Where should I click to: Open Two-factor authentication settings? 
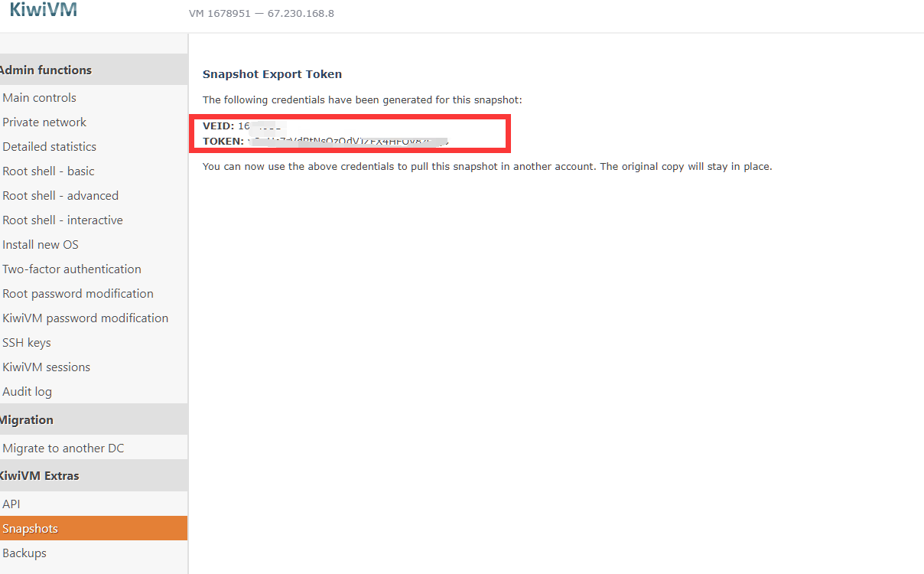[72, 269]
